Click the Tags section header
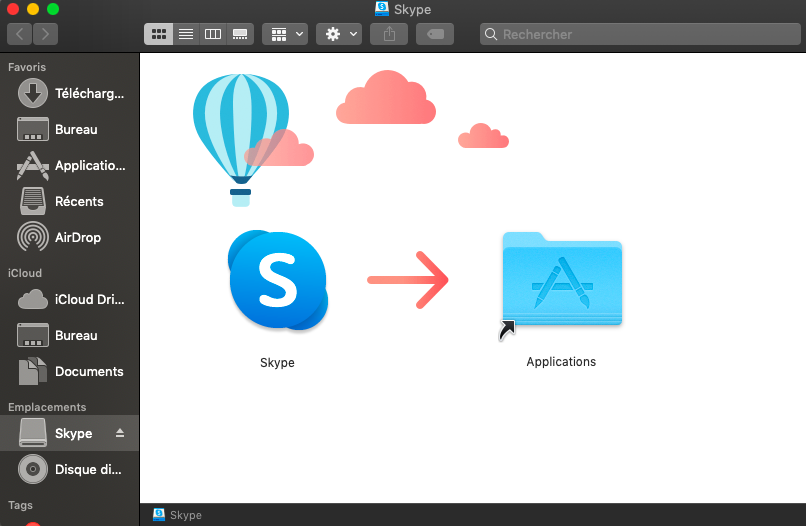 tap(20, 505)
